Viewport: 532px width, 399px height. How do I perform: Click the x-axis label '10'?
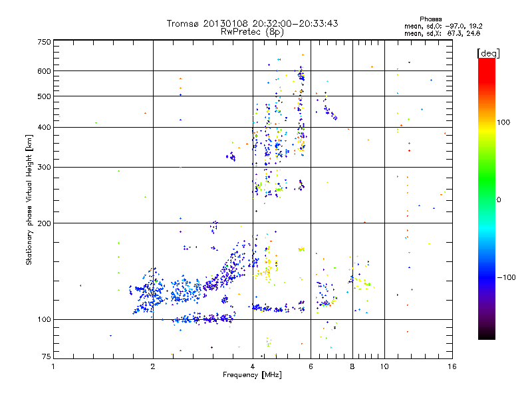coord(384,366)
